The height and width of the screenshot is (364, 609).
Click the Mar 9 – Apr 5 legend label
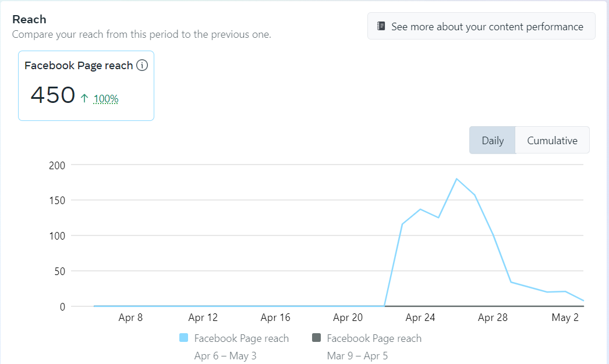pyautogui.click(x=358, y=355)
